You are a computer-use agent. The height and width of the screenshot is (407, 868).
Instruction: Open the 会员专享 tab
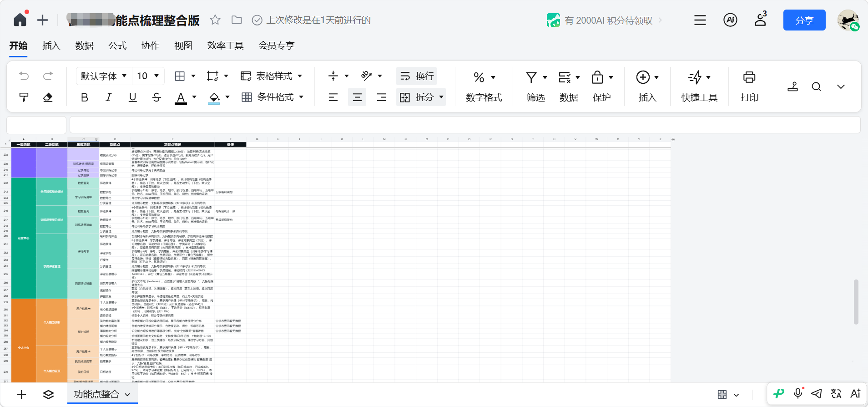pyautogui.click(x=277, y=46)
